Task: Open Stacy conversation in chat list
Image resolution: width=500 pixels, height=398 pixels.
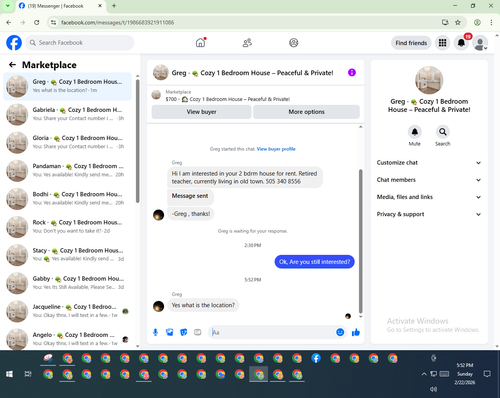Action: [x=67, y=255]
